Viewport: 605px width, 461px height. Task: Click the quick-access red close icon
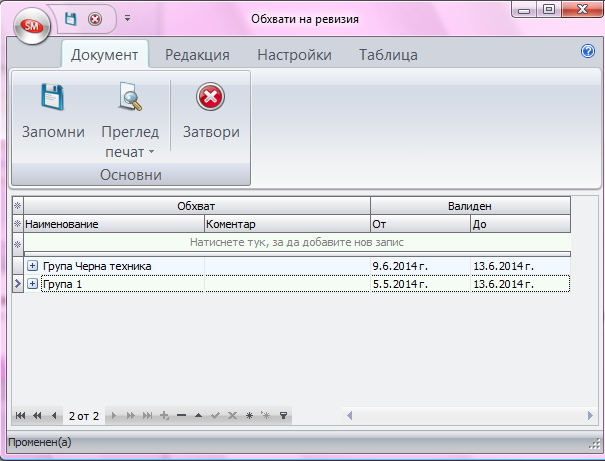[95, 19]
